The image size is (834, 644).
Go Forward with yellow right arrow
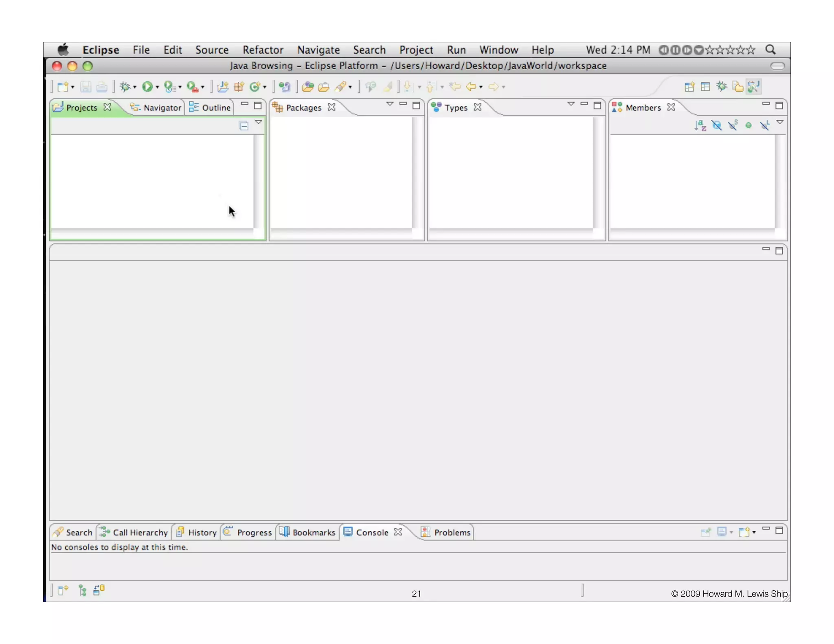point(494,87)
